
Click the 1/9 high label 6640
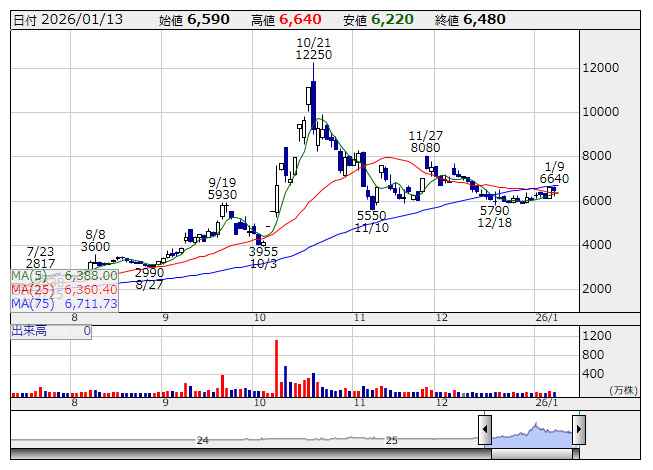tap(554, 179)
